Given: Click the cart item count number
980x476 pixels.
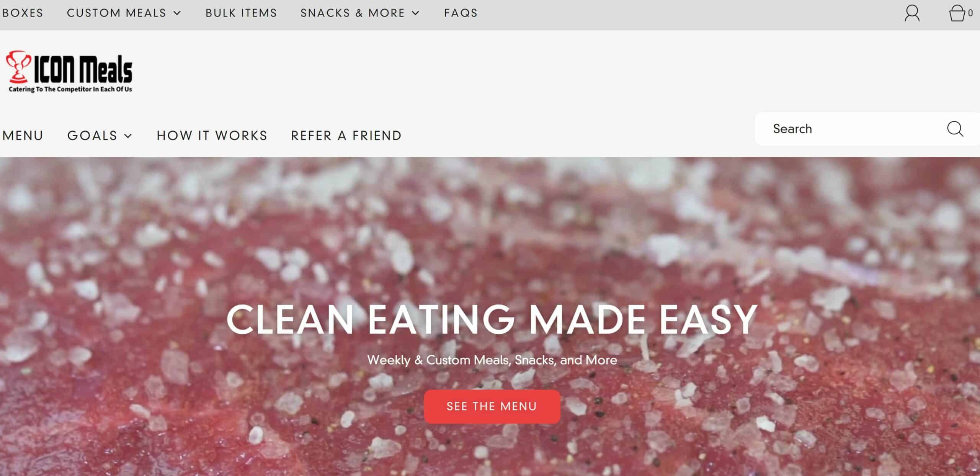Looking at the screenshot, I should 970,13.
